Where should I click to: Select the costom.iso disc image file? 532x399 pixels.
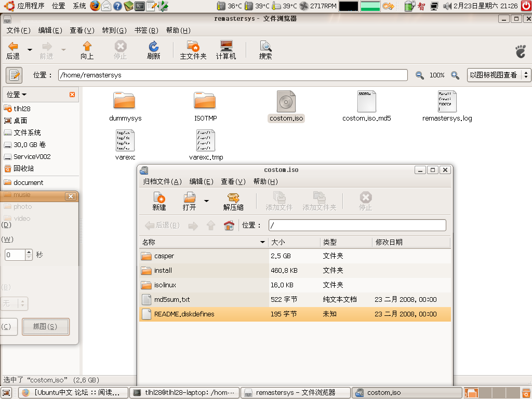[286, 101]
